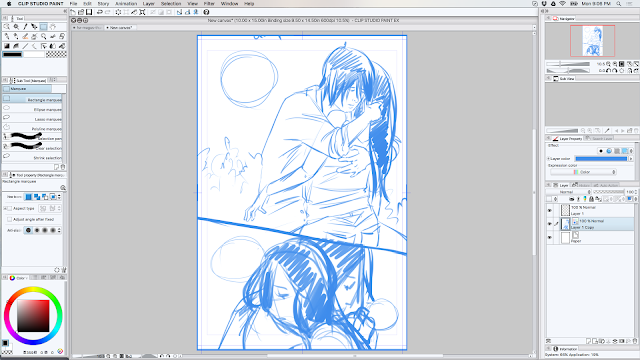Click the Marquee sub tool group
The width and height of the screenshot is (640, 360).
(x=27, y=89)
